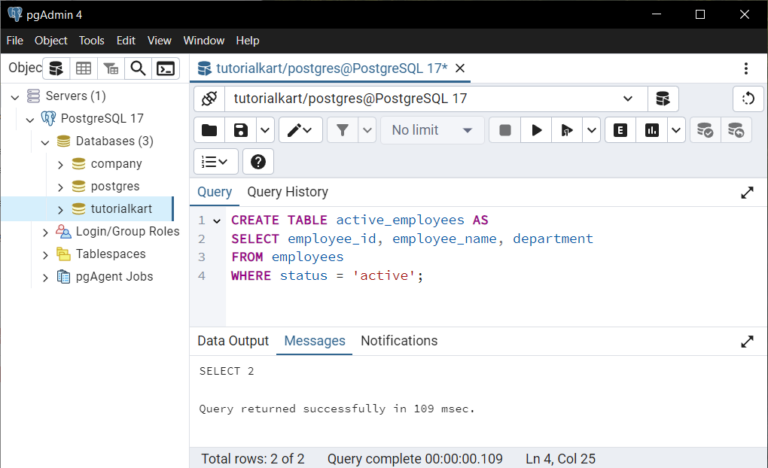Open the Tools menu
This screenshot has width=768, height=468.
pos(92,41)
